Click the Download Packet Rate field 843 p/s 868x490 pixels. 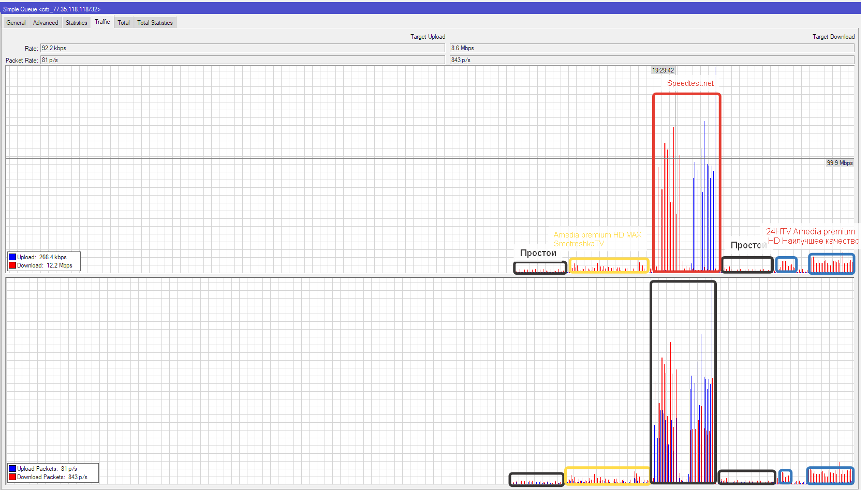tap(652, 60)
